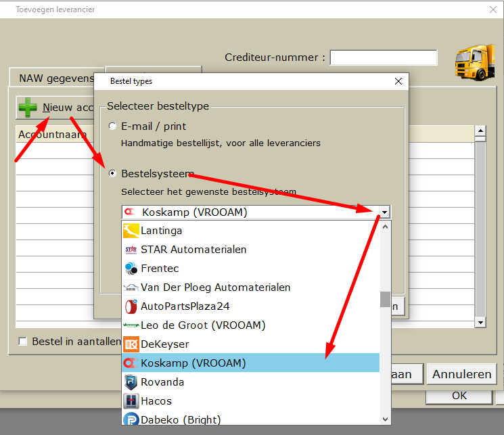Viewport: 504px width, 435px height.
Task: Choose Rovanda from the list
Action: pos(251,382)
